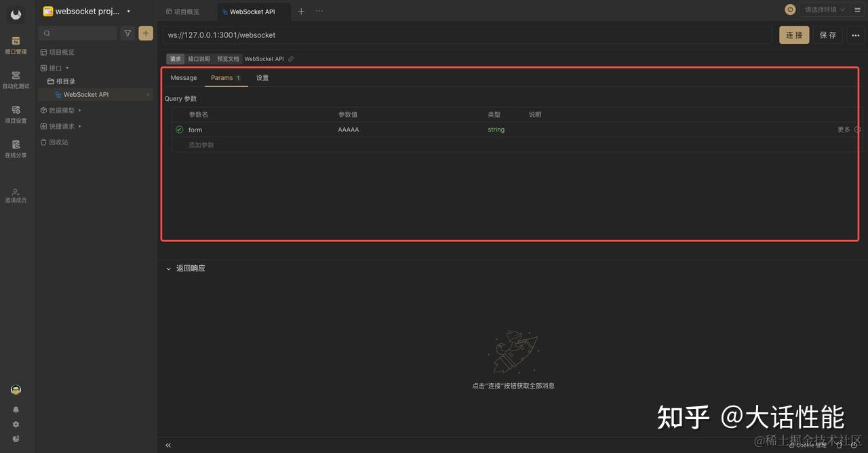
Task: Toggle the green check enabling the form parameter
Action: 178,130
